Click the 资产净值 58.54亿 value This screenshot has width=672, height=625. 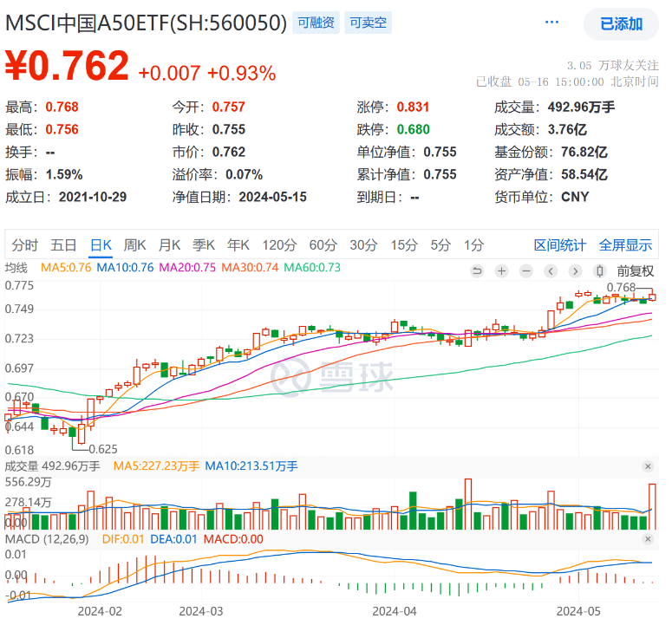point(551,174)
